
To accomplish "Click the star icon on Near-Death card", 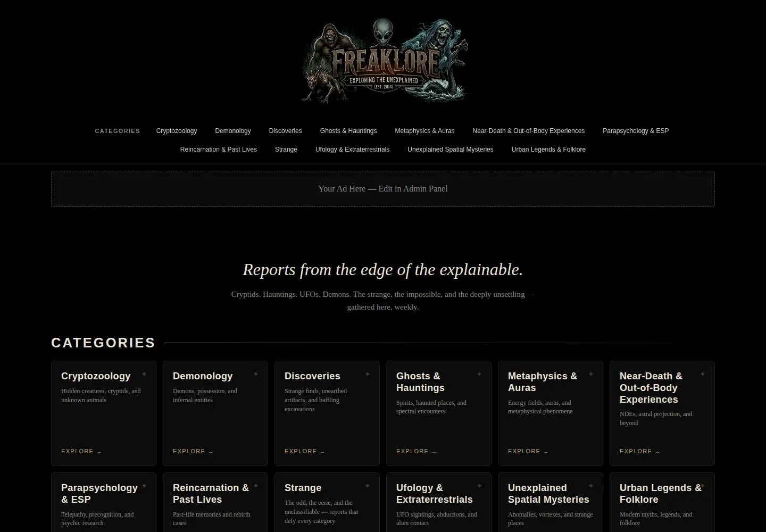I will (x=703, y=374).
